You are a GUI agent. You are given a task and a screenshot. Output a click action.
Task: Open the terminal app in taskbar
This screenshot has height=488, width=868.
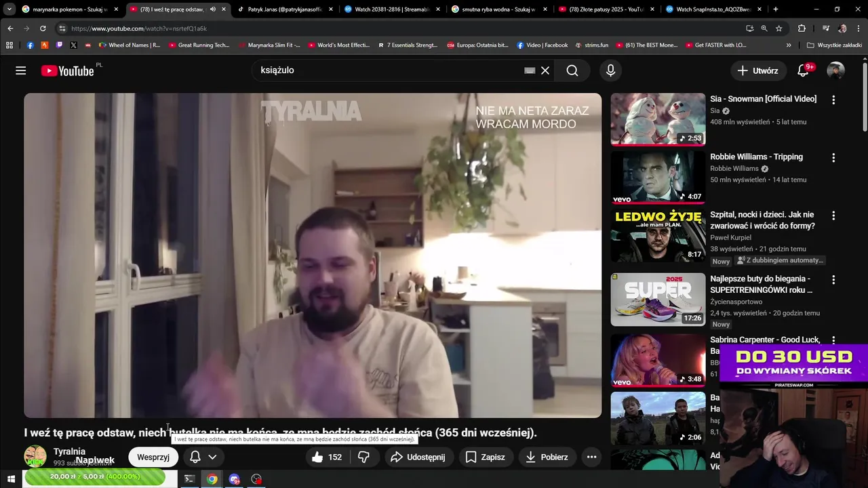point(189,479)
